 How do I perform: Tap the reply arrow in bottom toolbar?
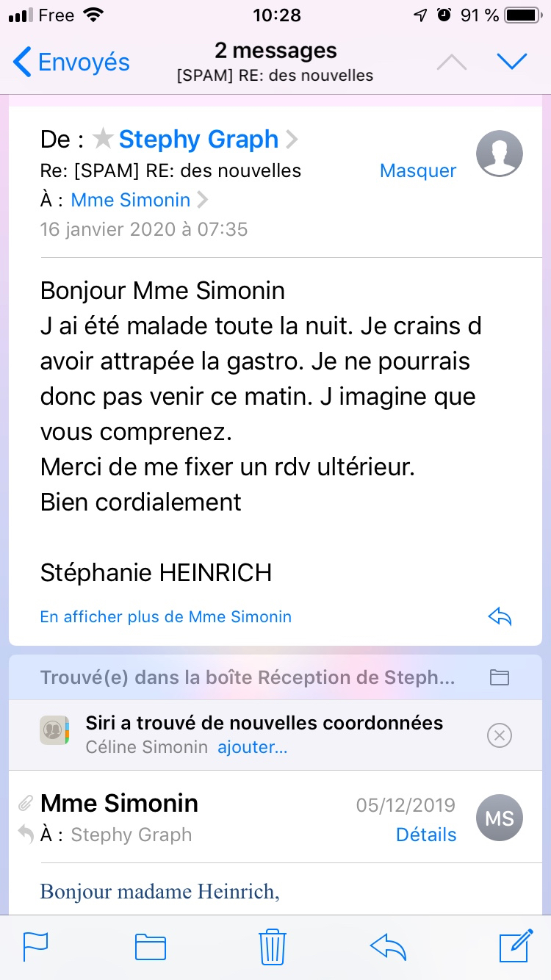[389, 946]
